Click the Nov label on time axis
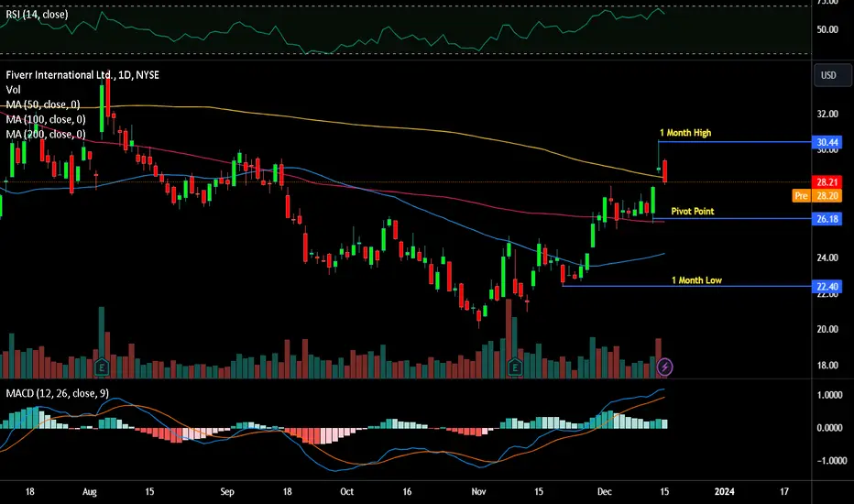 point(478,492)
